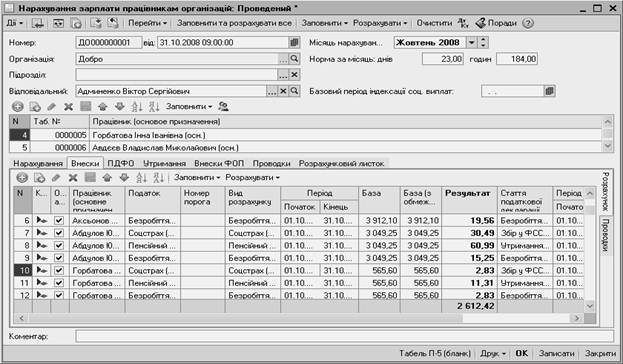This screenshot has width=623, height=364.
Task: Sort descending in Внески table toolbar
Action: point(159,178)
